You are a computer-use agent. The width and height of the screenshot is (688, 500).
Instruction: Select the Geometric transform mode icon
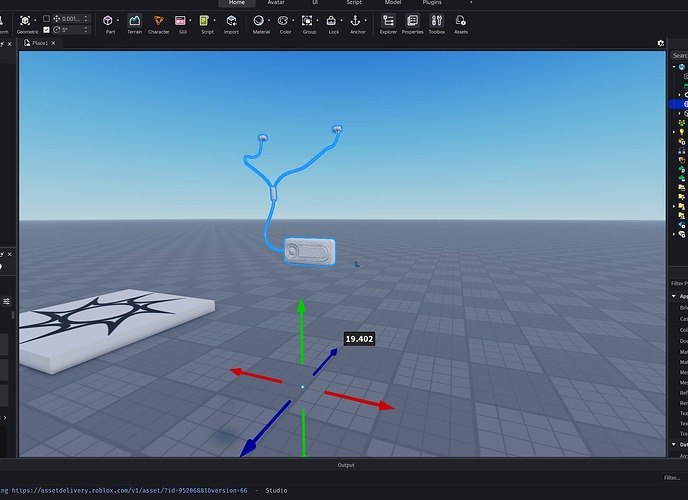pyautogui.click(x=25, y=20)
